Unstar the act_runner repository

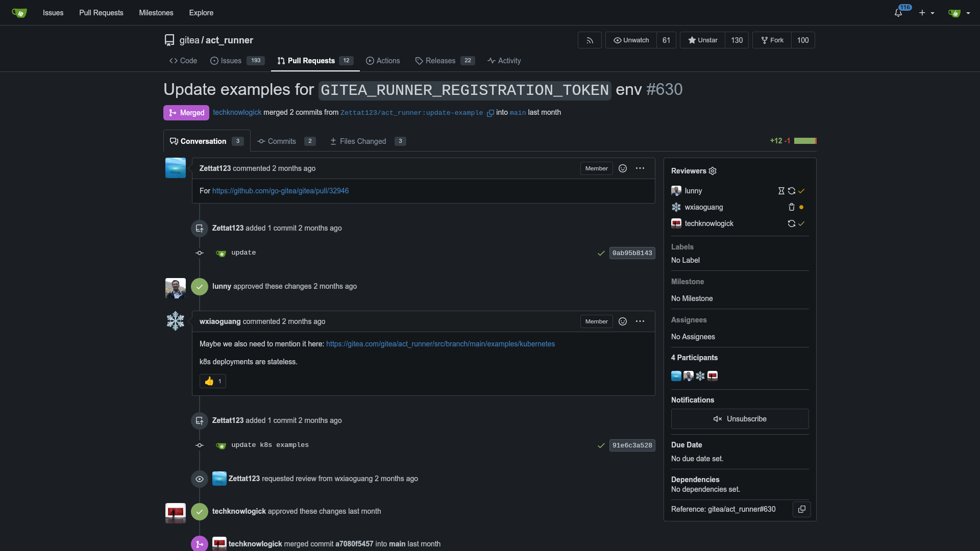pyautogui.click(x=702, y=40)
